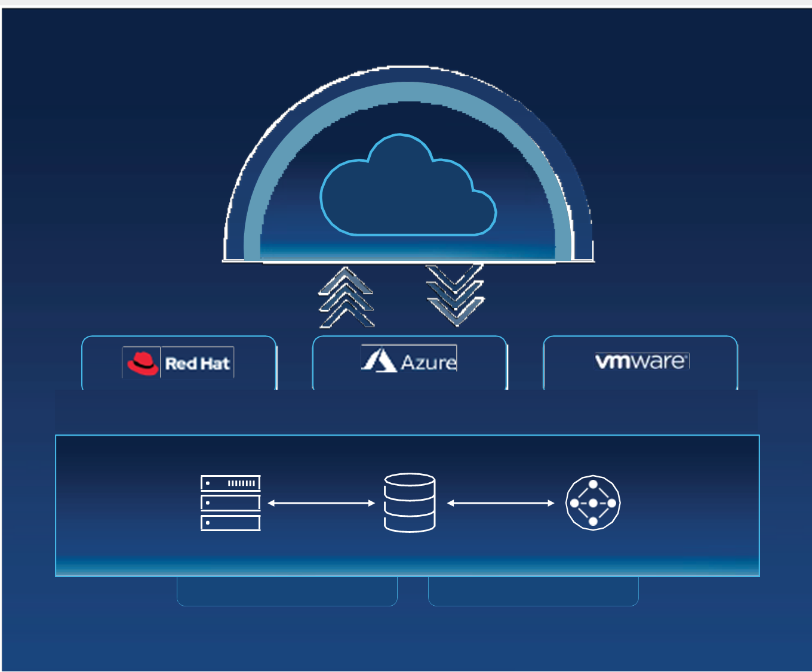Click the downward triple chevron arrows
Viewport: 812px width, 672px height.
point(455,295)
